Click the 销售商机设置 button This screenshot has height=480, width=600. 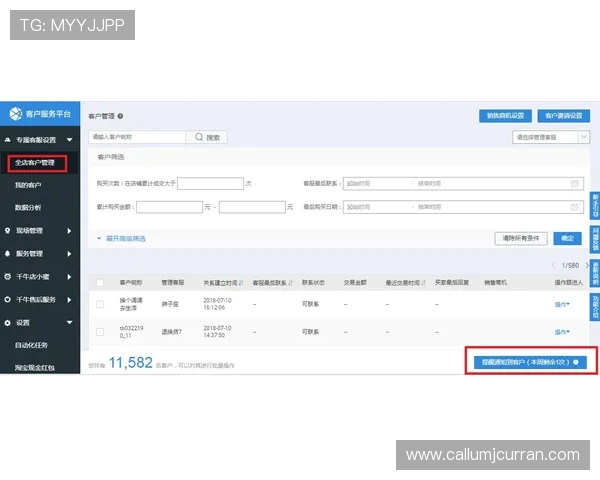[505, 115]
